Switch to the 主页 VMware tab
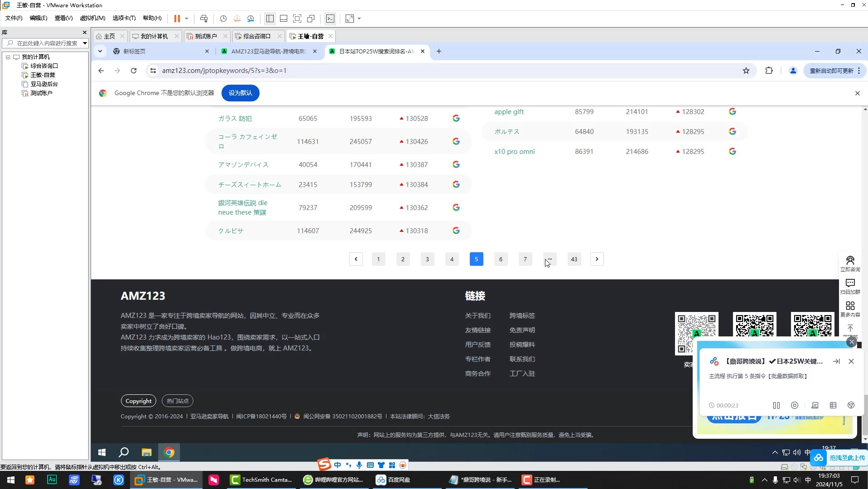868x489 pixels. click(109, 36)
